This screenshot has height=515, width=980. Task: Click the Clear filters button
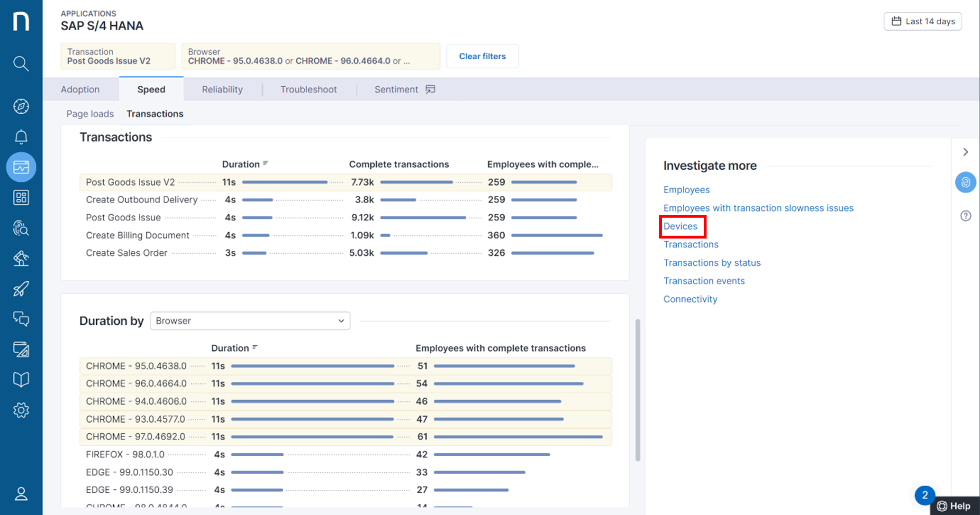[x=482, y=56]
